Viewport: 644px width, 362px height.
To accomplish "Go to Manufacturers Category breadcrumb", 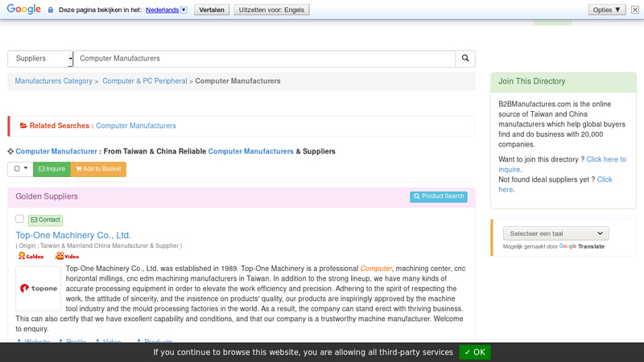I will [x=54, y=81].
